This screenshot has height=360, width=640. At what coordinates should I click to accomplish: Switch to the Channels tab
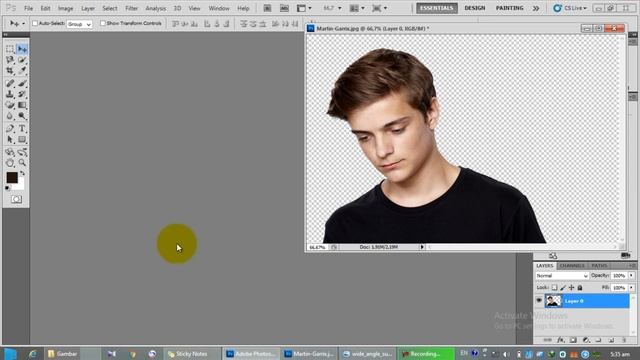pos(572,266)
